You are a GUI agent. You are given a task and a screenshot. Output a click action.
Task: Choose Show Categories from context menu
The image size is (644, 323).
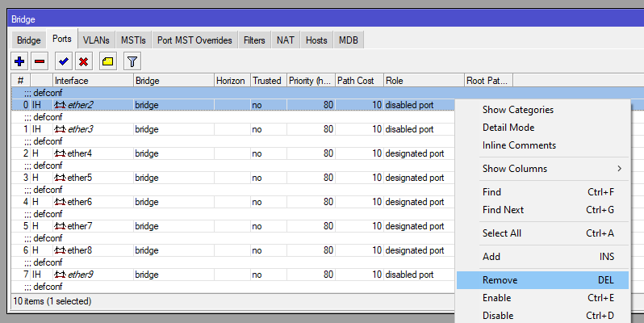(x=542, y=110)
